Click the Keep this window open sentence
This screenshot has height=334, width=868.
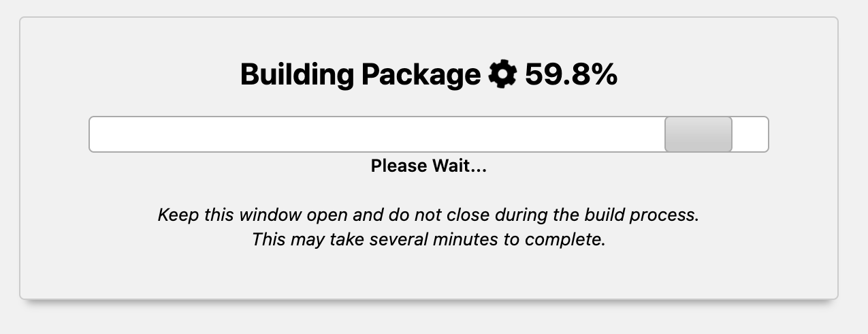[429, 215]
